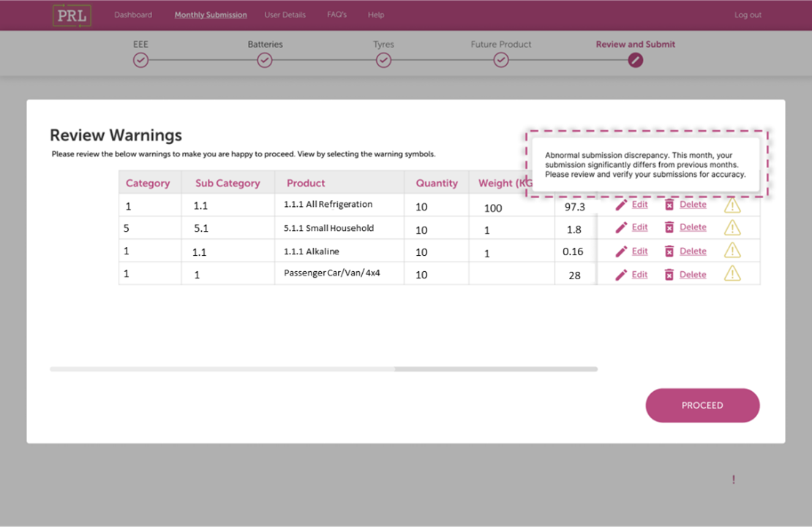Jump to the Tyres step circle
Screen dimensions: 812x527
click(x=383, y=61)
